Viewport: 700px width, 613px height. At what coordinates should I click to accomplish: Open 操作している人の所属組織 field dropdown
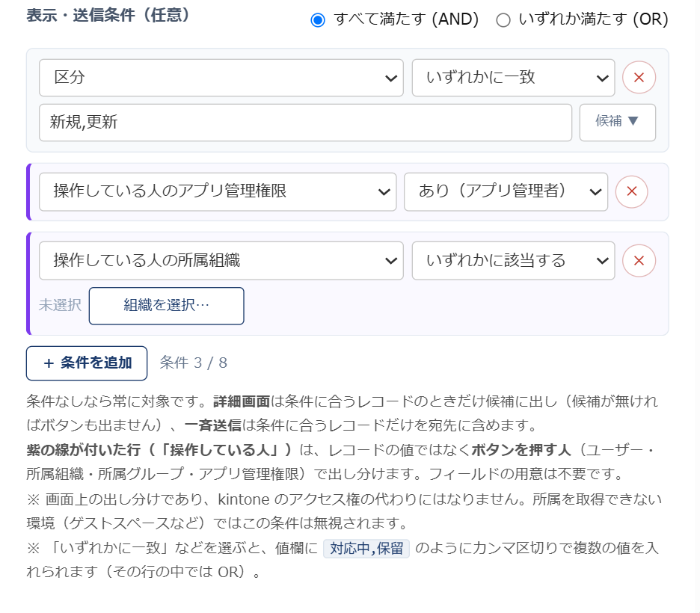[221, 261]
